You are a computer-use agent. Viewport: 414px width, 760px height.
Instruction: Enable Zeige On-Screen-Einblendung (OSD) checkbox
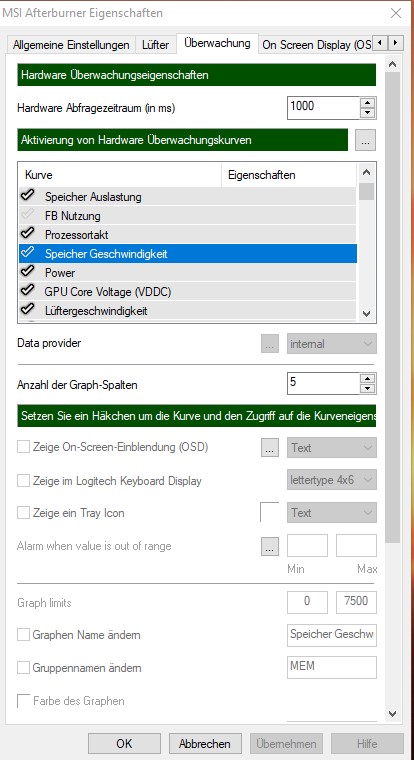[x=23, y=446]
